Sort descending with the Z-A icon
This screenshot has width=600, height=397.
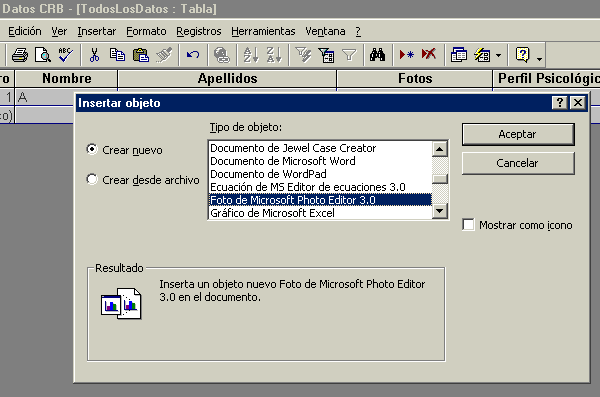pos(274,55)
